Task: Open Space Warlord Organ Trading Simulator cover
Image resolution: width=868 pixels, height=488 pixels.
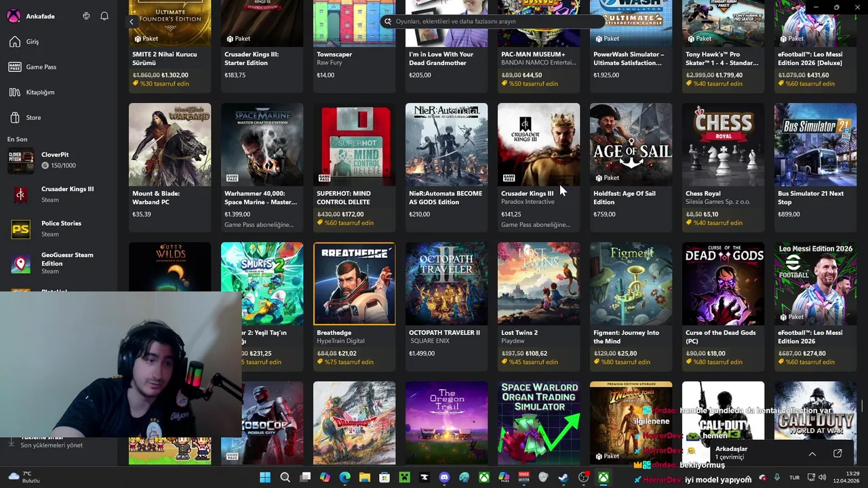Action: (x=538, y=423)
